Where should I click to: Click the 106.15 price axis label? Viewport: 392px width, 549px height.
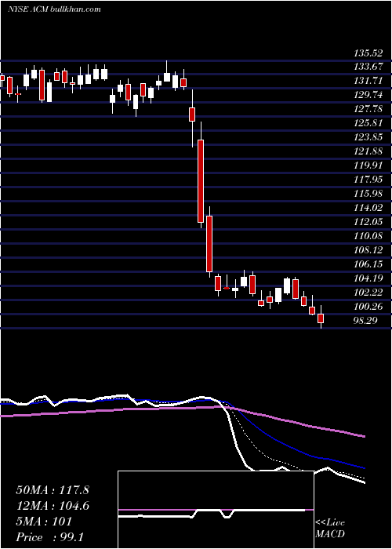pos(368,264)
